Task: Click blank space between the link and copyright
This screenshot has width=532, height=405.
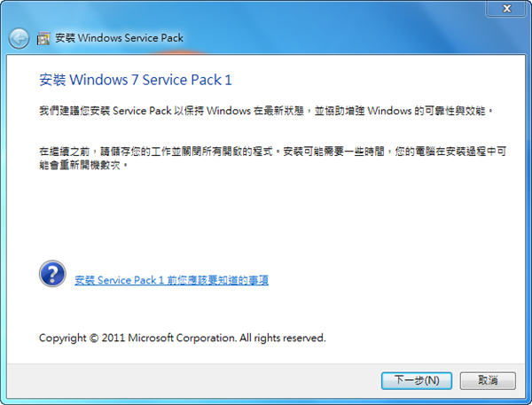Action: [266, 310]
